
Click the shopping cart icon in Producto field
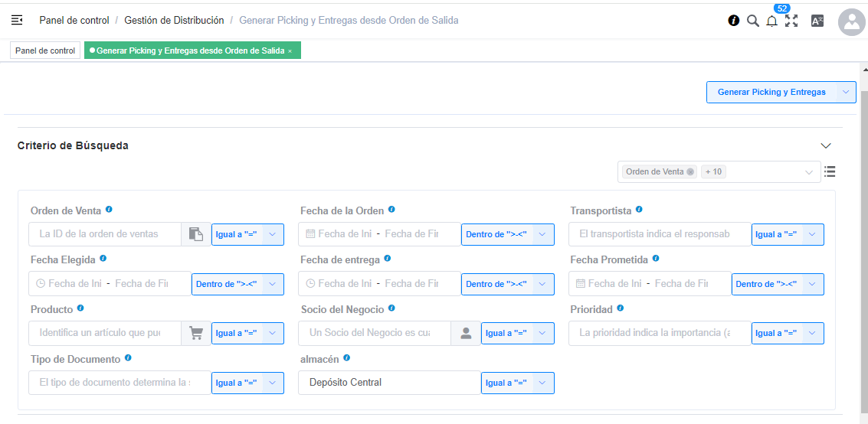click(196, 334)
